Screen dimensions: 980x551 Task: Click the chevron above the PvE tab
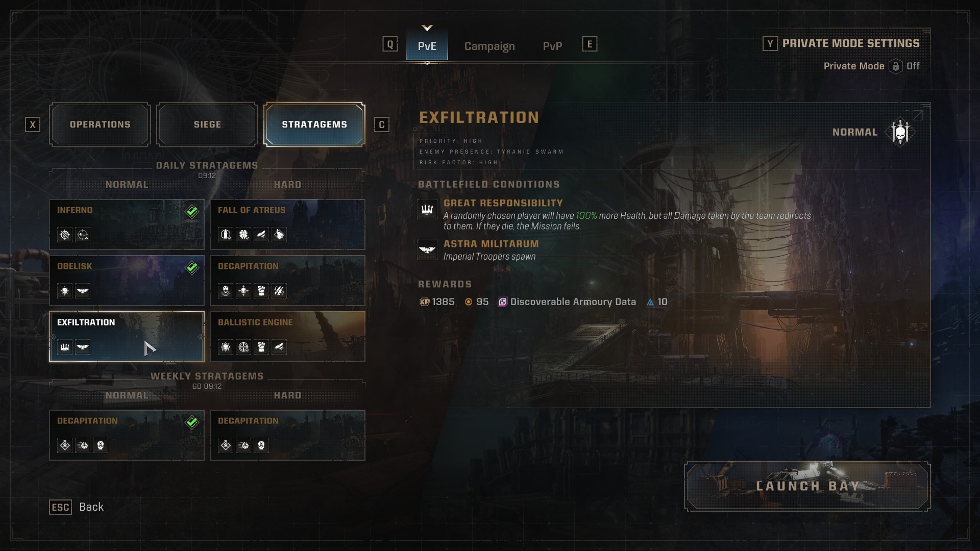427,28
